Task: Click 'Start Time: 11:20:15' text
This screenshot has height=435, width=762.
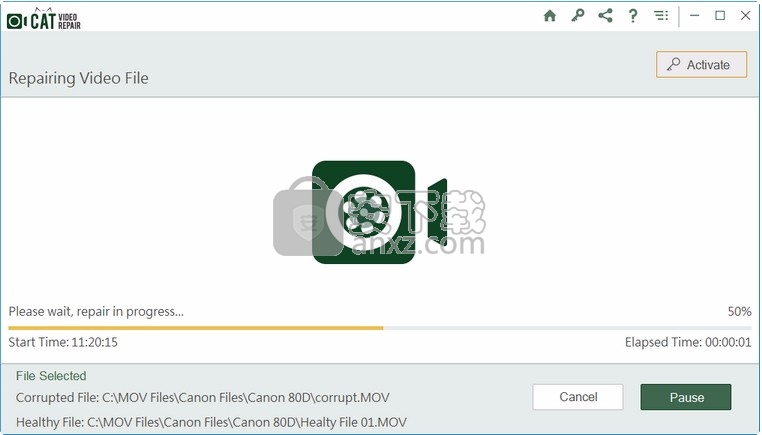Action: click(x=63, y=342)
